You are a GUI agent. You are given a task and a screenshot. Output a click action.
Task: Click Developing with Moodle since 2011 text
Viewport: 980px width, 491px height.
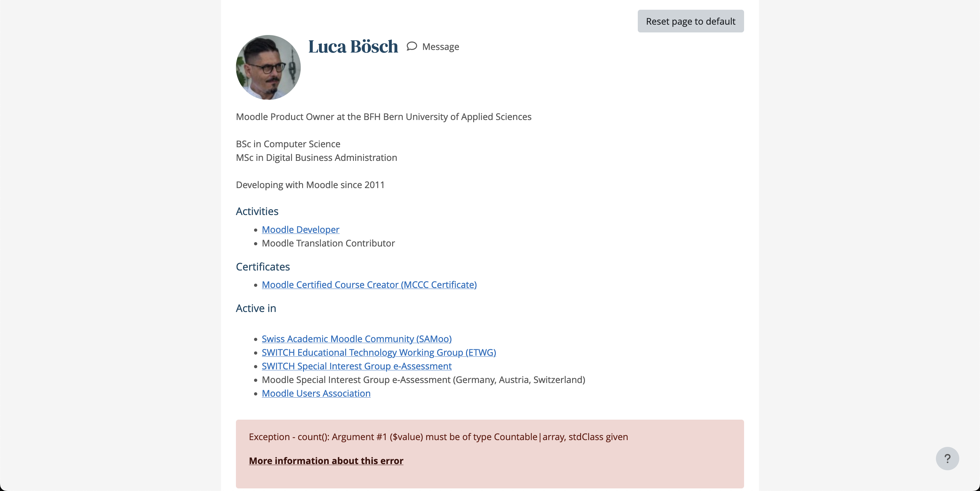click(x=310, y=185)
